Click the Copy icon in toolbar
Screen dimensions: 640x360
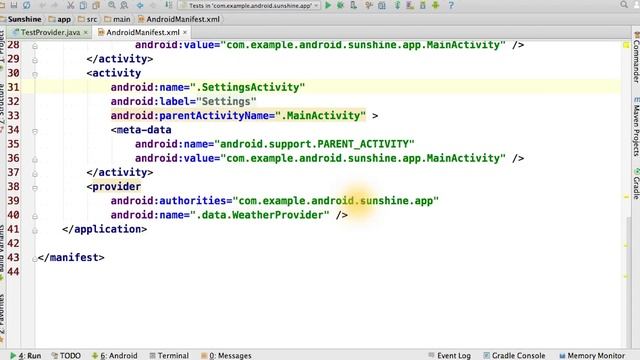(83, 5)
